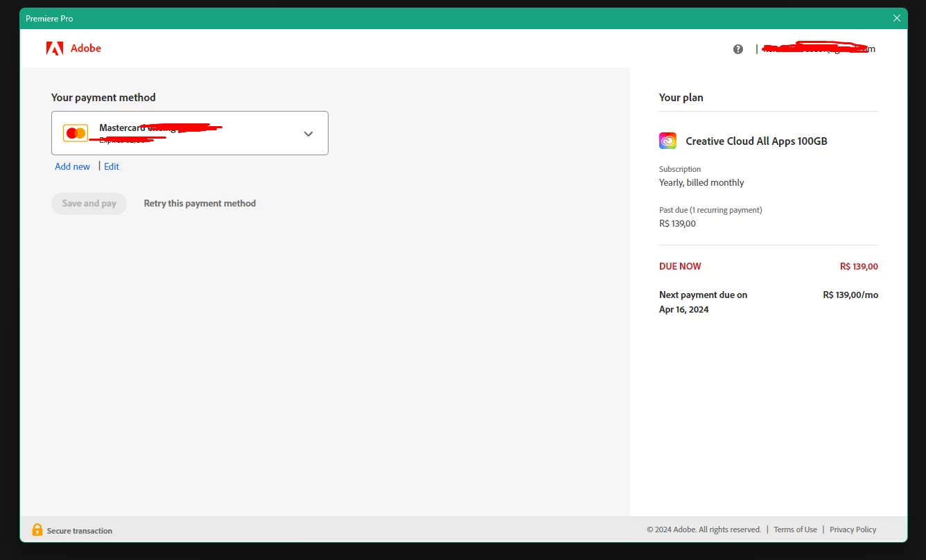Click the red R$ 139,00 due amount
Viewport: 926px width, 560px height.
point(859,266)
